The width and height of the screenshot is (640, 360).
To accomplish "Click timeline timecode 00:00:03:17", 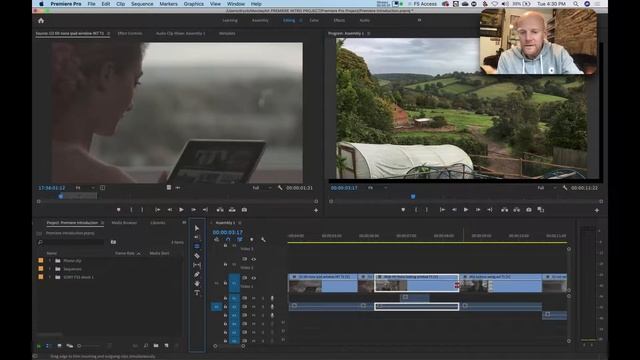I will 227,232.
